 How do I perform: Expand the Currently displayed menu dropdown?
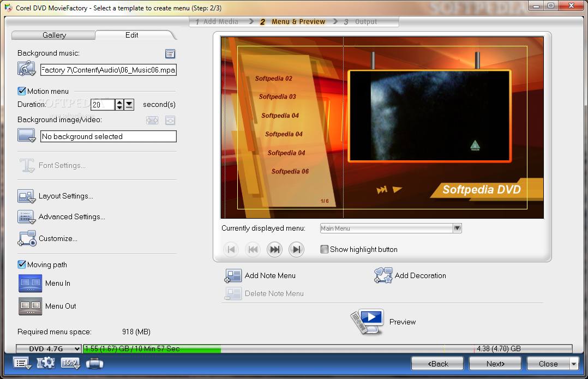point(457,228)
